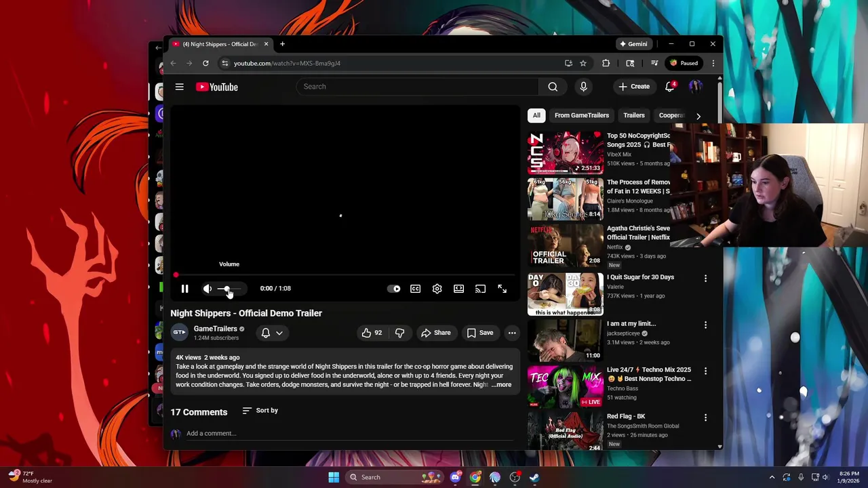This screenshot has height=488, width=868.
Task: Toggle the autoplay switch
Action: pyautogui.click(x=394, y=289)
